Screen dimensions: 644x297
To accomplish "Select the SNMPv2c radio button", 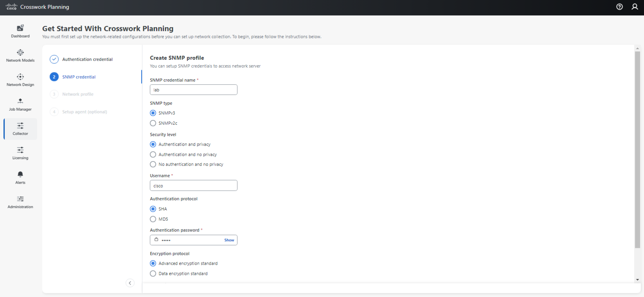I will click(153, 123).
